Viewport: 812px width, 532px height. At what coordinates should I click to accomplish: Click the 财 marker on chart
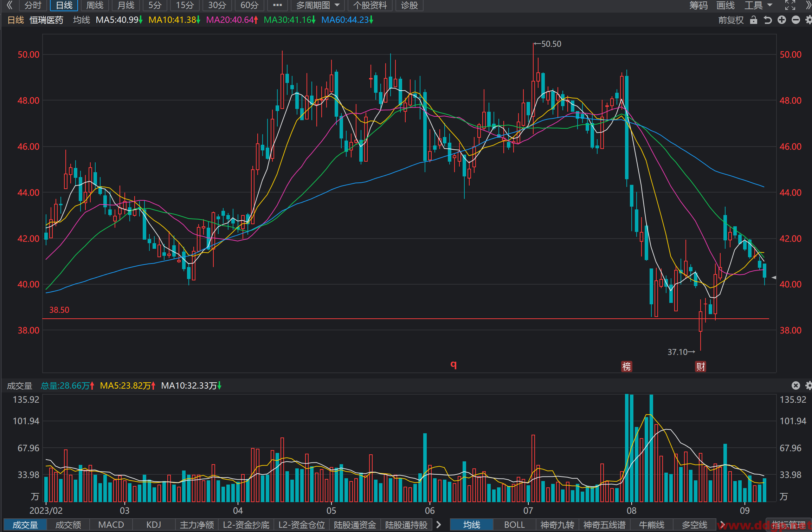point(701,366)
